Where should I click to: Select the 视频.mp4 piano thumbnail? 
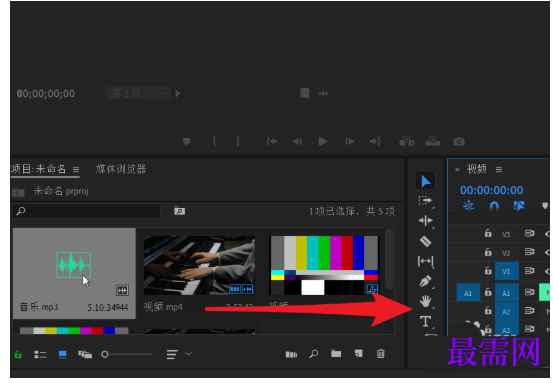tap(199, 265)
